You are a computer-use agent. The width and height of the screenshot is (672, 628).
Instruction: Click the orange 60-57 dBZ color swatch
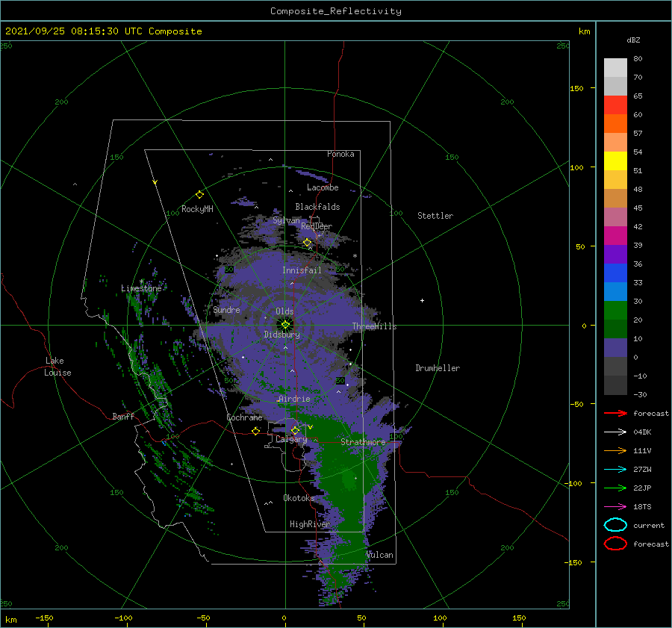[x=615, y=124]
